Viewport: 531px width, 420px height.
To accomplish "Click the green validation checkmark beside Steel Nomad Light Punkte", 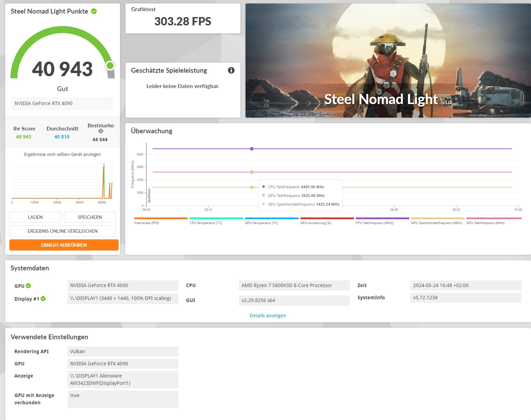I will [x=94, y=11].
